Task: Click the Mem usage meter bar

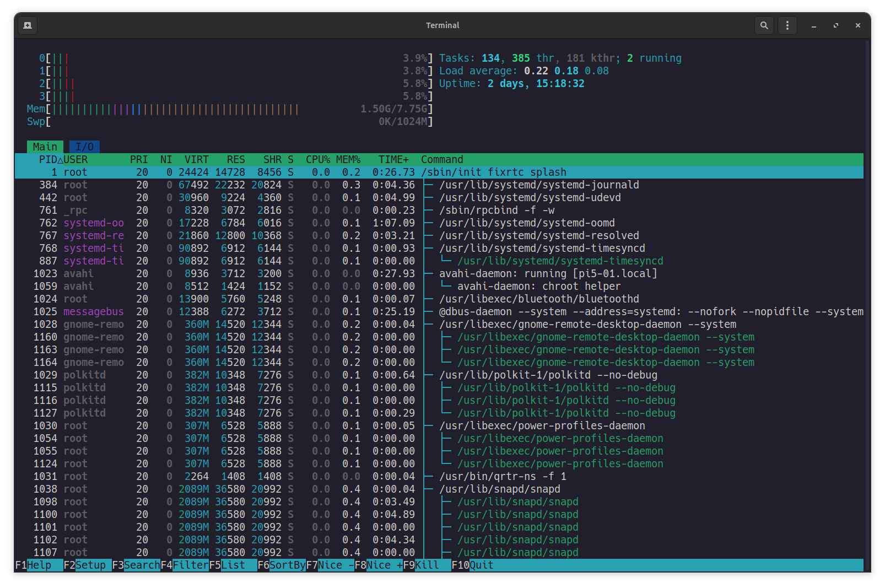Action: pos(230,109)
